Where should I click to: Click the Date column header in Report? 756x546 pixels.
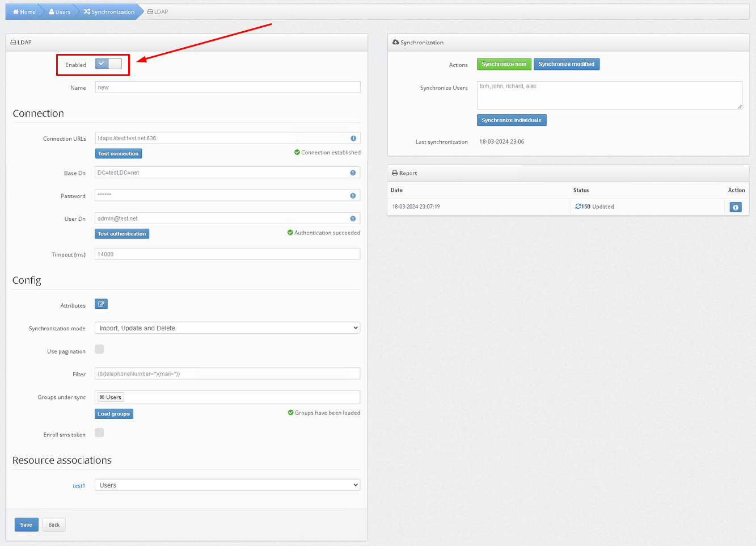tap(397, 190)
